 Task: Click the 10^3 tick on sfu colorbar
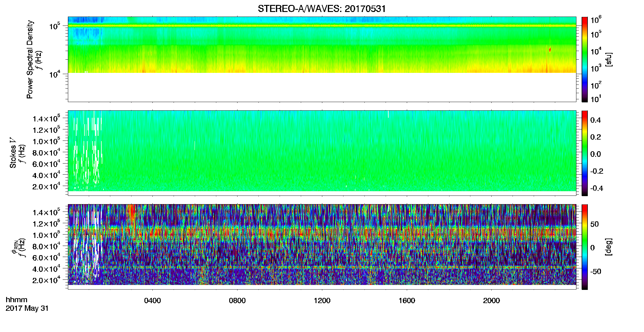coord(596,68)
